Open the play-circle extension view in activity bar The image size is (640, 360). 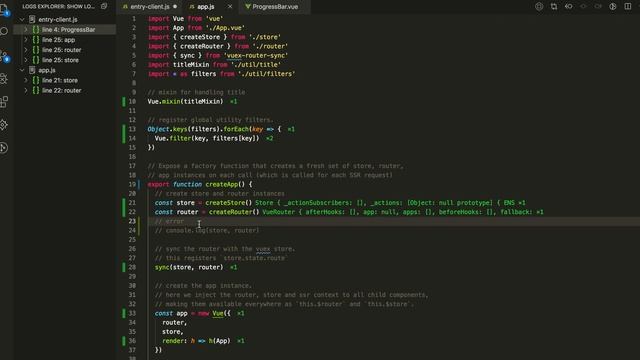(x=4, y=148)
